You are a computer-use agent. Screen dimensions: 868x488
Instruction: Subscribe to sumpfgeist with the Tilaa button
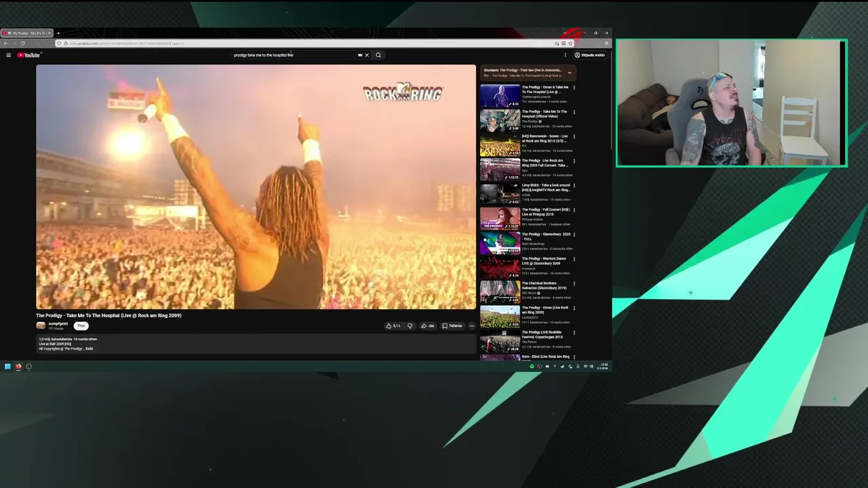click(x=81, y=326)
